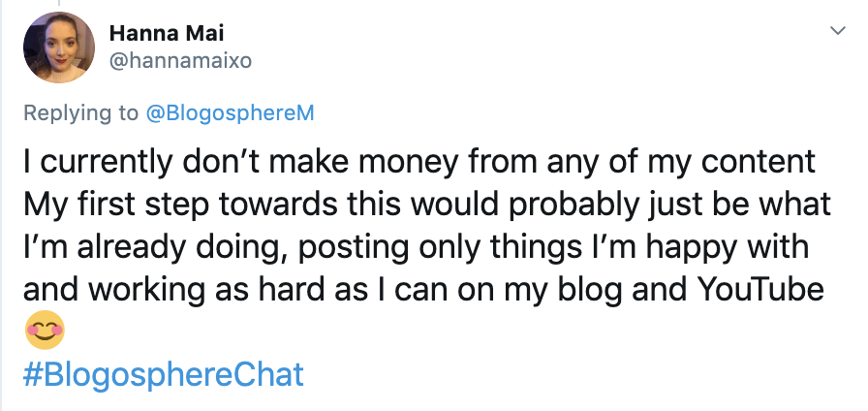Screen dimensions: 868x411
Task: Click the word "content" in the tweet
Action: pyautogui.click(x=752, y=163)
